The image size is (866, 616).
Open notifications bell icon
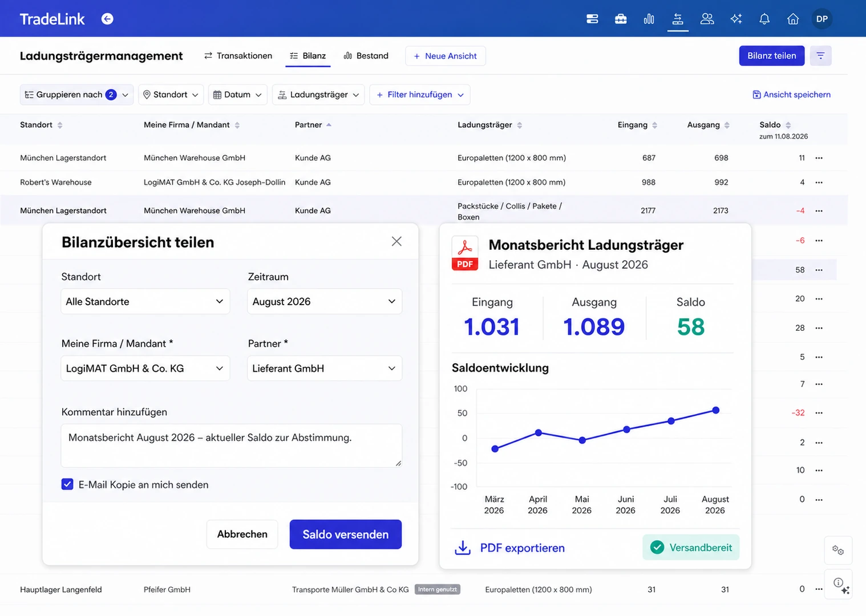(764, 19)
